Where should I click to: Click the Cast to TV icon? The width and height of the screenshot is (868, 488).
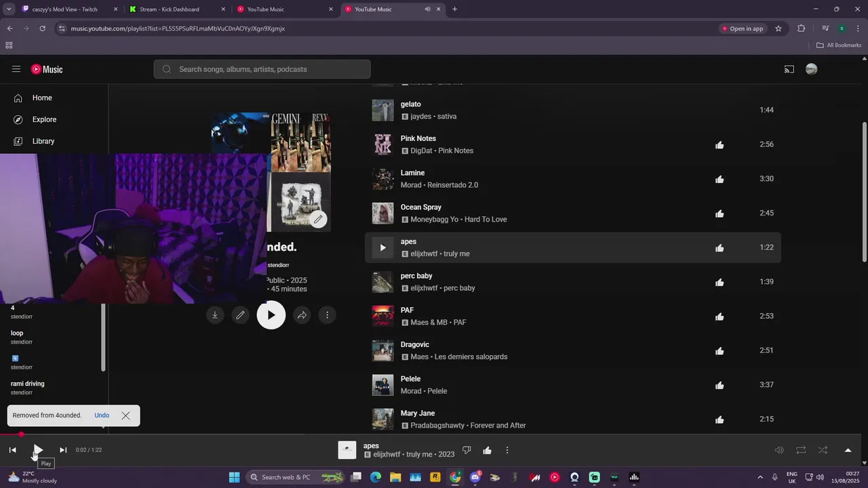pyautogui.click(x=789, y=69)
